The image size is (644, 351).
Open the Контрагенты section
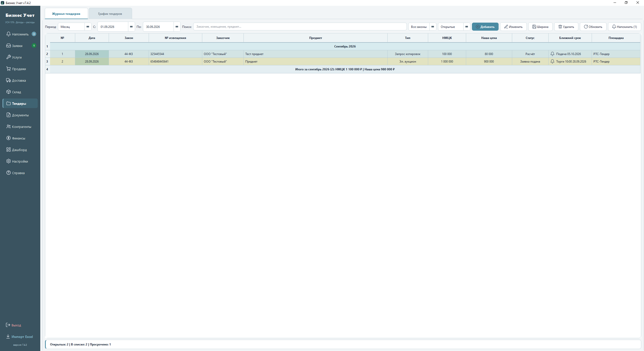point(20,127)
